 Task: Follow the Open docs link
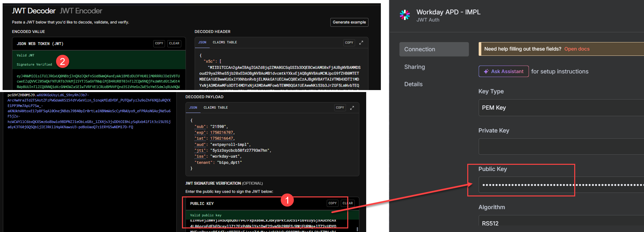pos(577,49)
